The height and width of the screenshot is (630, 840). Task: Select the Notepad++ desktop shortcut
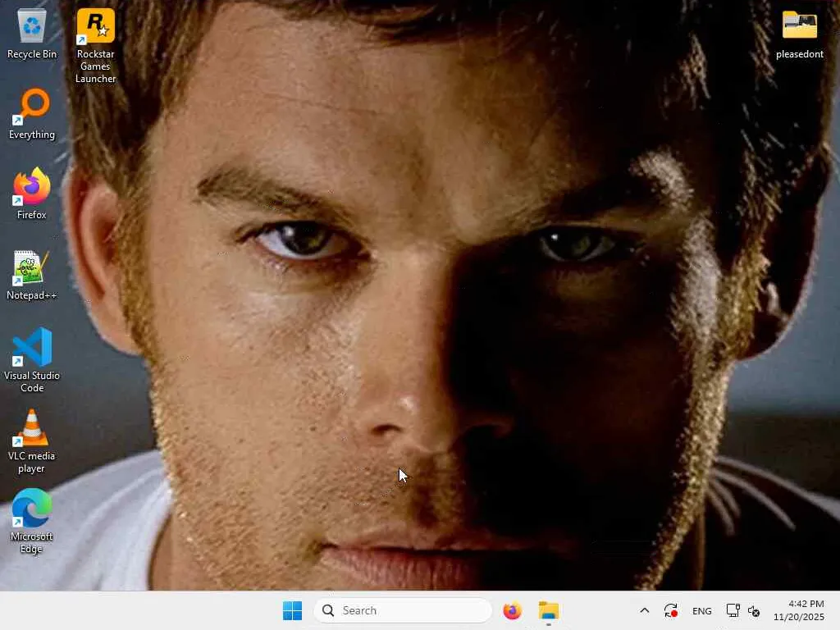(x=32, y=274)
